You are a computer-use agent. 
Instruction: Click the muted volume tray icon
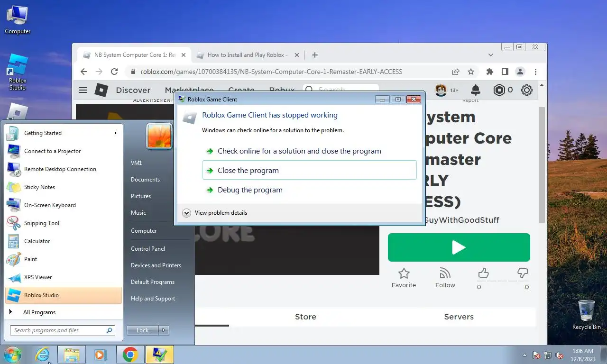coord(559,355)
